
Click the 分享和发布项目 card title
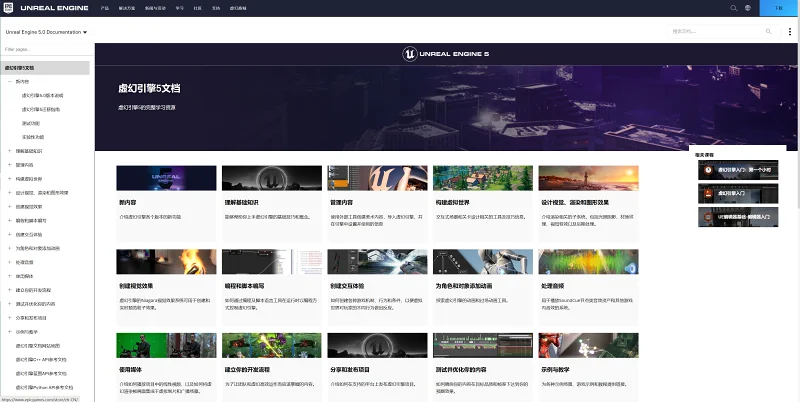[x=349, y=370]
